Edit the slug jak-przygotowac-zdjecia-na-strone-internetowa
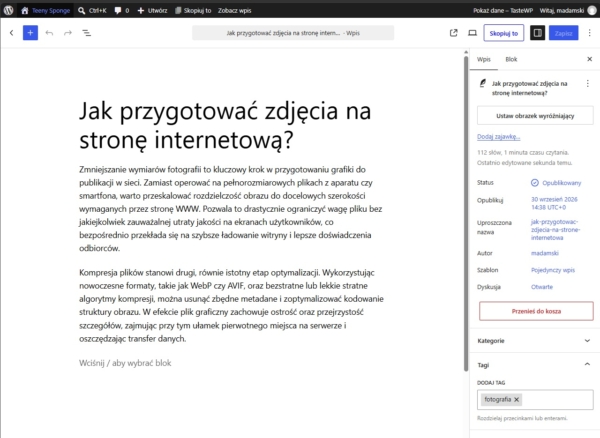Viewport: 600px width, 438px height. coord(555,230)
